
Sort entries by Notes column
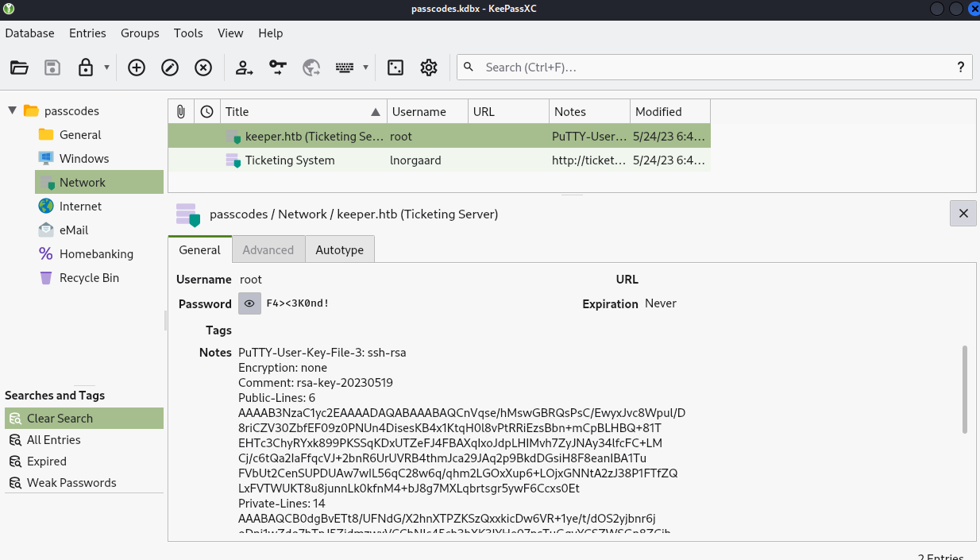589,111
